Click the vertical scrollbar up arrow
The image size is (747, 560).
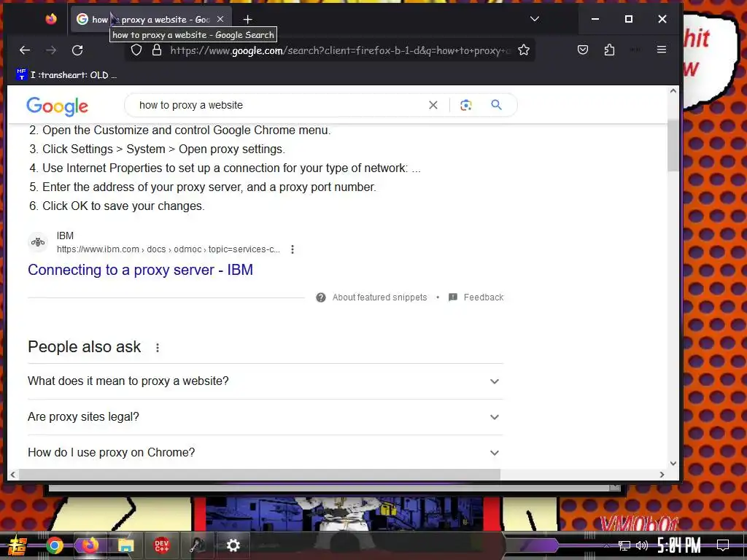(x=673, y=90)
